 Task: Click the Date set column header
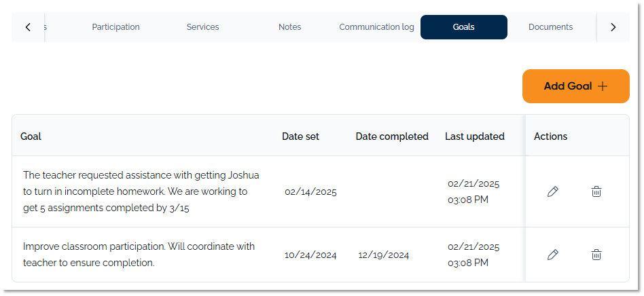click(300, 136)
